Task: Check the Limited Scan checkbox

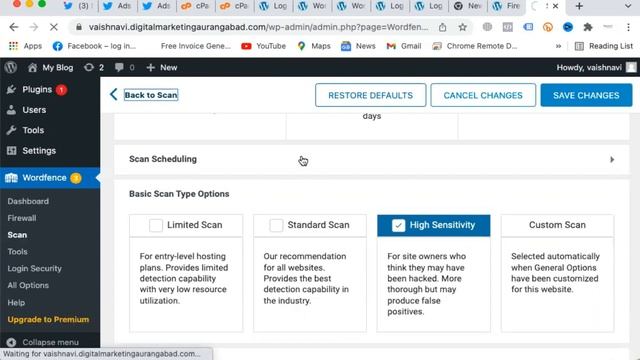Action: [x=156, y=225]
